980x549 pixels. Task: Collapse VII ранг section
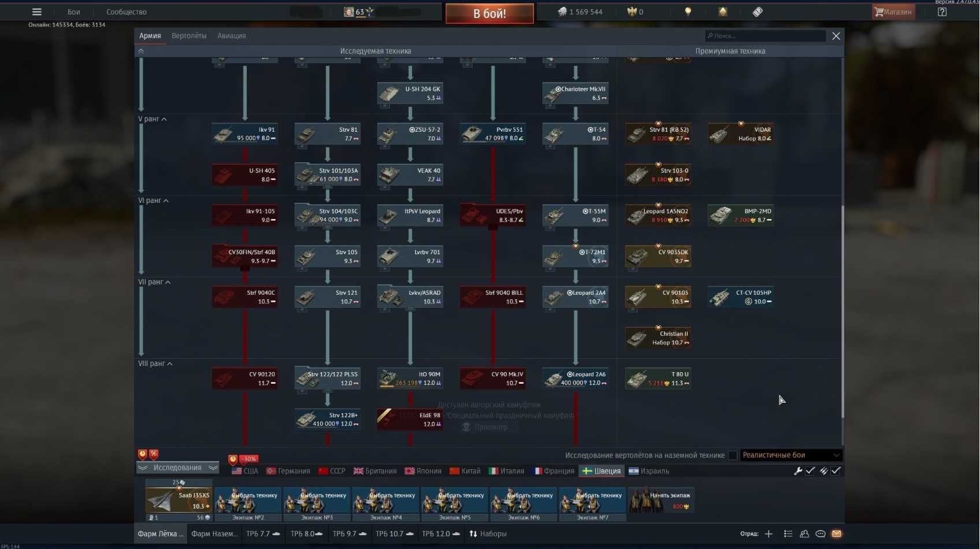154,282
